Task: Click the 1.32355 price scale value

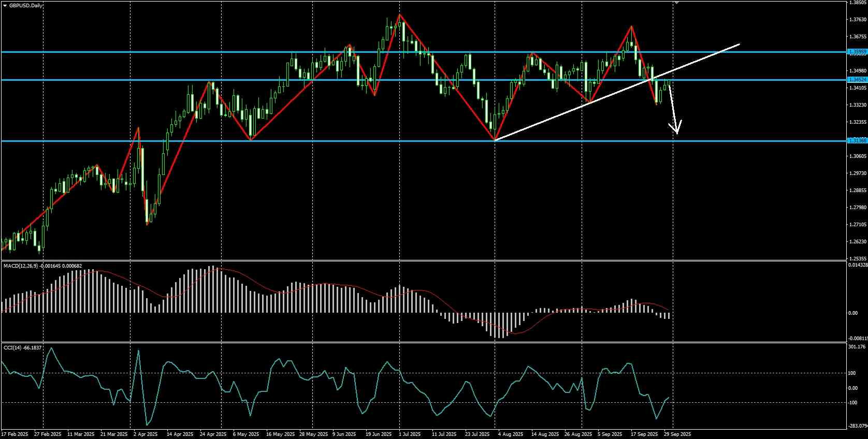Action: click(858, 122)
